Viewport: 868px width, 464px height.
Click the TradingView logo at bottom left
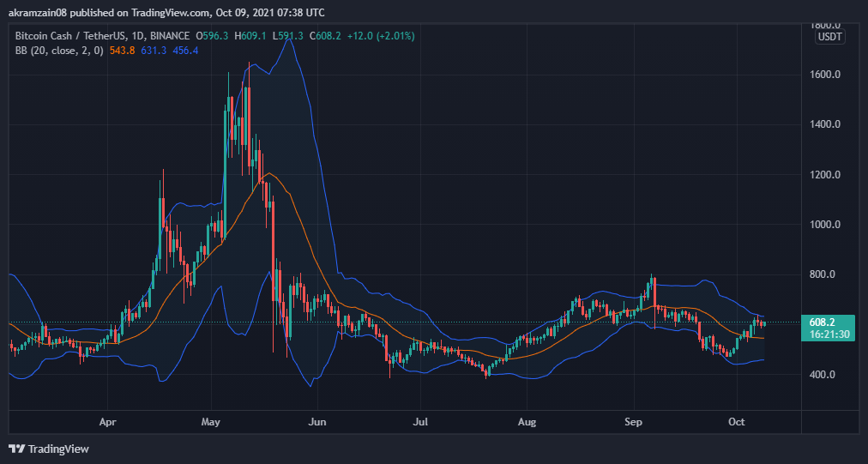pyautogui.click(x=49, y=449)
